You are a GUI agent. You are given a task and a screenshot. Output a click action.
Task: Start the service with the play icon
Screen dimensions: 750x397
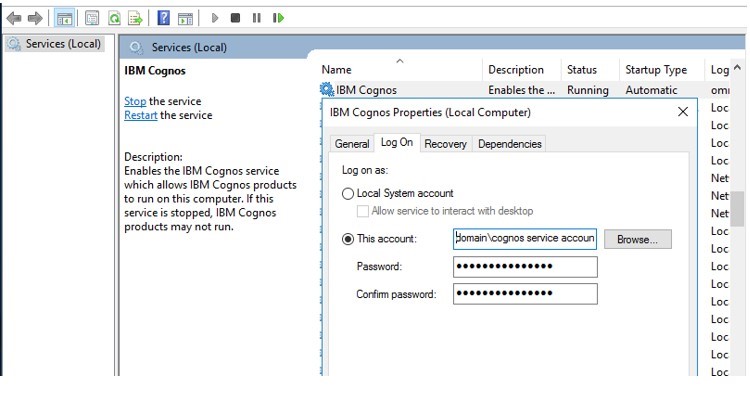point(215,18)
